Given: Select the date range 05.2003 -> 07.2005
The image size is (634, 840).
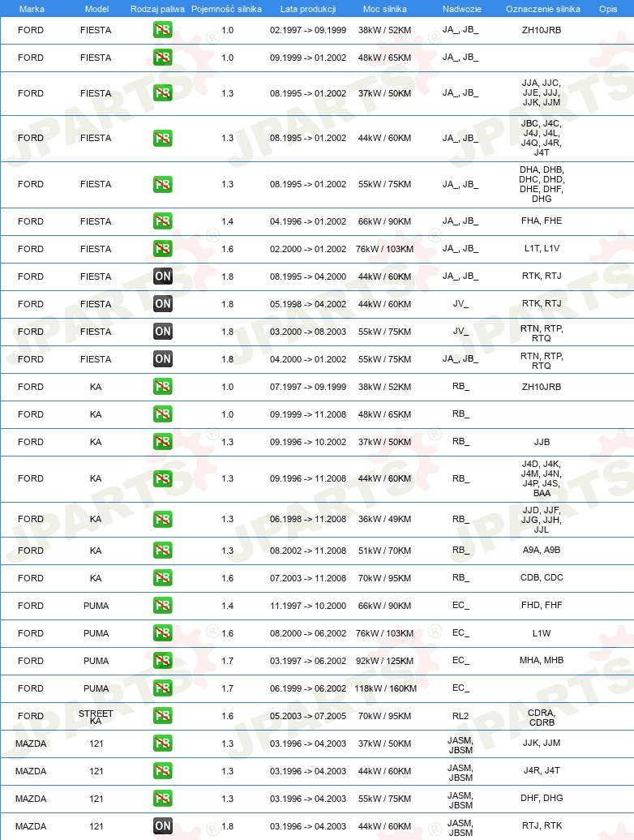Looking at the screenshot, I should click(x=308, y=716).
